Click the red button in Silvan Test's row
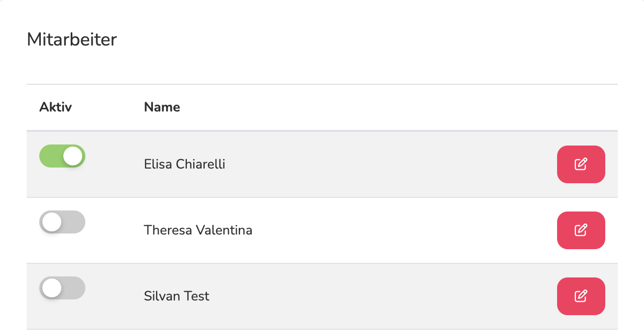Image resolution: width=644 pixels, height=334 pixels. [581, 296]
